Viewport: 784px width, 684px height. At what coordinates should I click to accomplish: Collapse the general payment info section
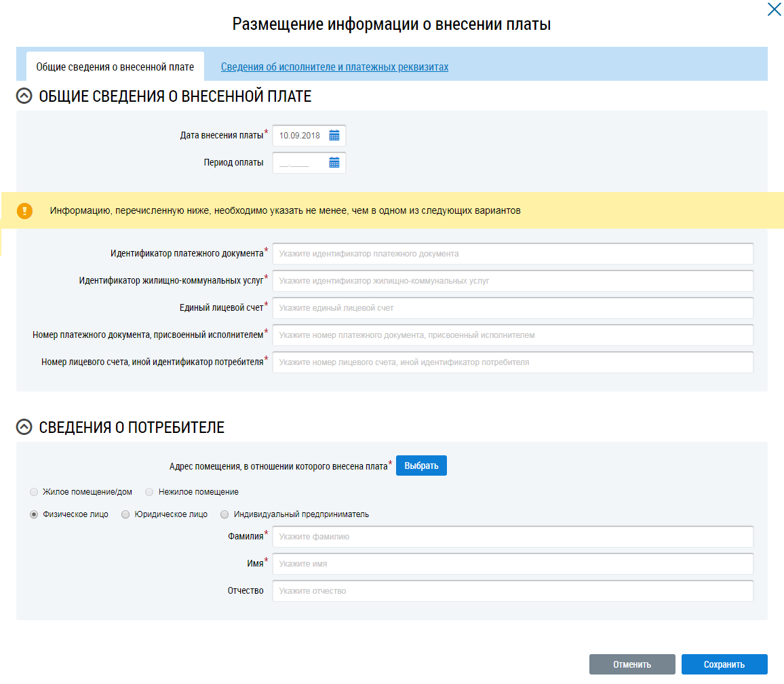[x=24, y=96]
